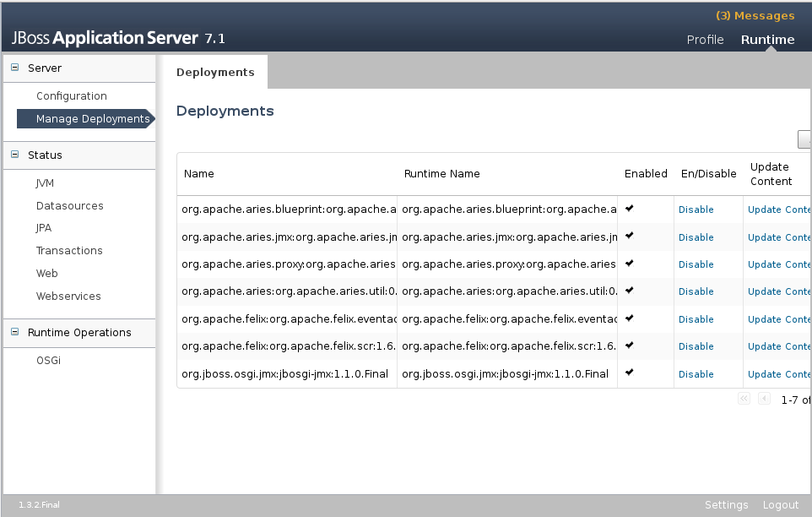The image size is (812, 517).
Task: Collapse the Status section
Action: pyautogui.click(x=14, y=155)
